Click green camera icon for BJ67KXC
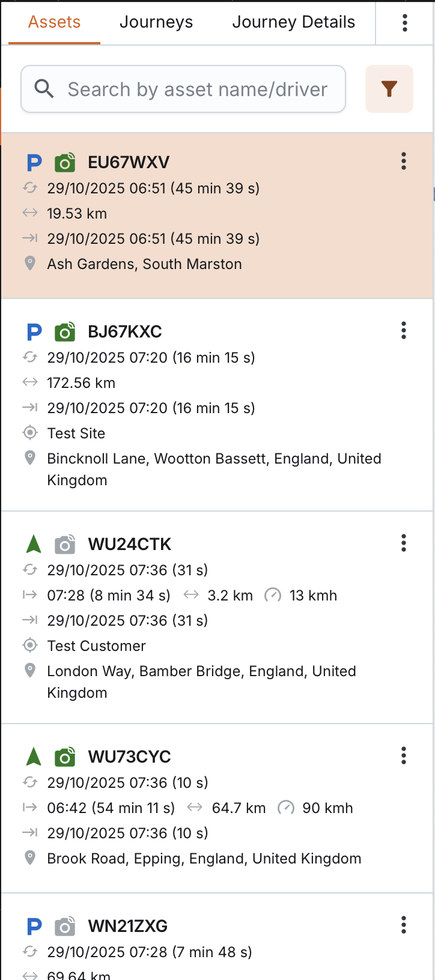 pyautogui.click(x=65, y=331)
